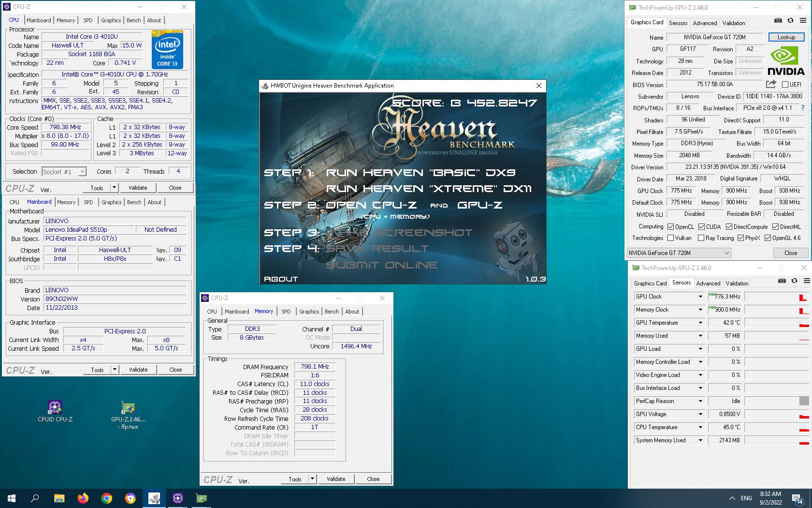Switch to the CPU-Z taskbar item
The image size is (812, 508).
coord(178,498)
